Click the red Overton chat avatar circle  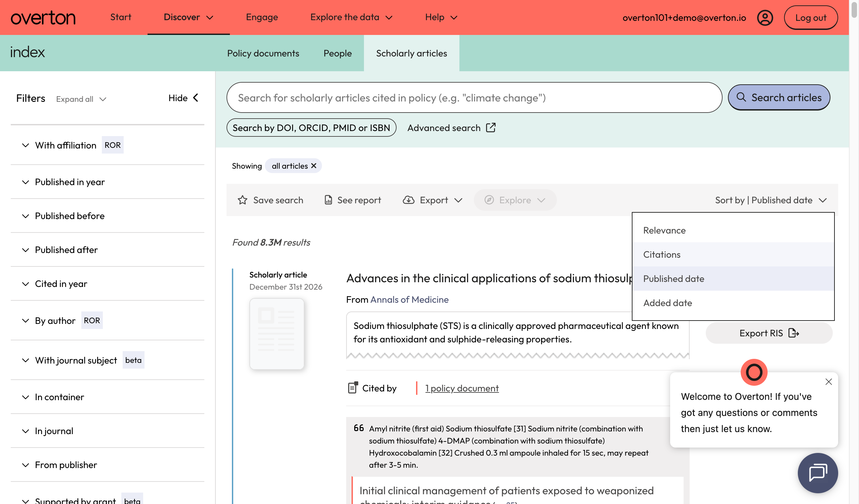click(x=754, y=372)
